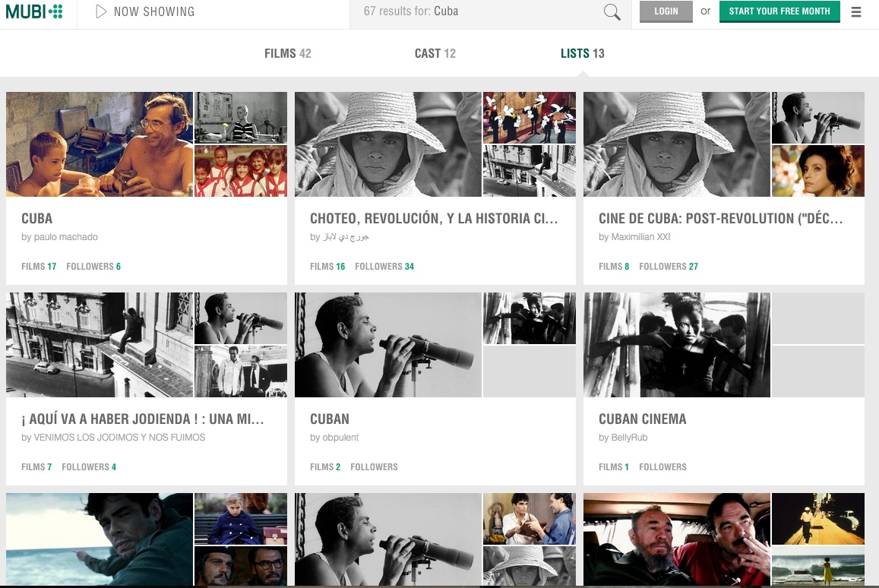Click building street image of AQUÍ VA list
The height and width of the screenshot is (588, 879).
[100, 345]
